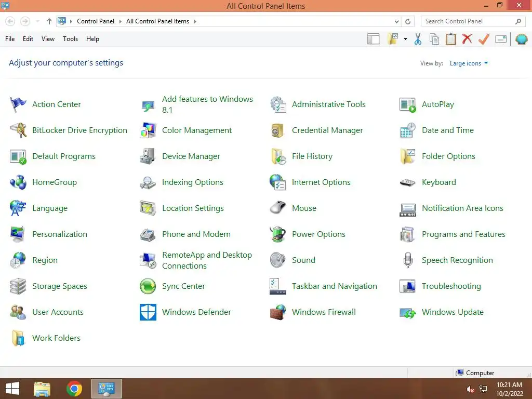Open the BitLocker Drive Encryption keys icon

(x=18, y=130)
